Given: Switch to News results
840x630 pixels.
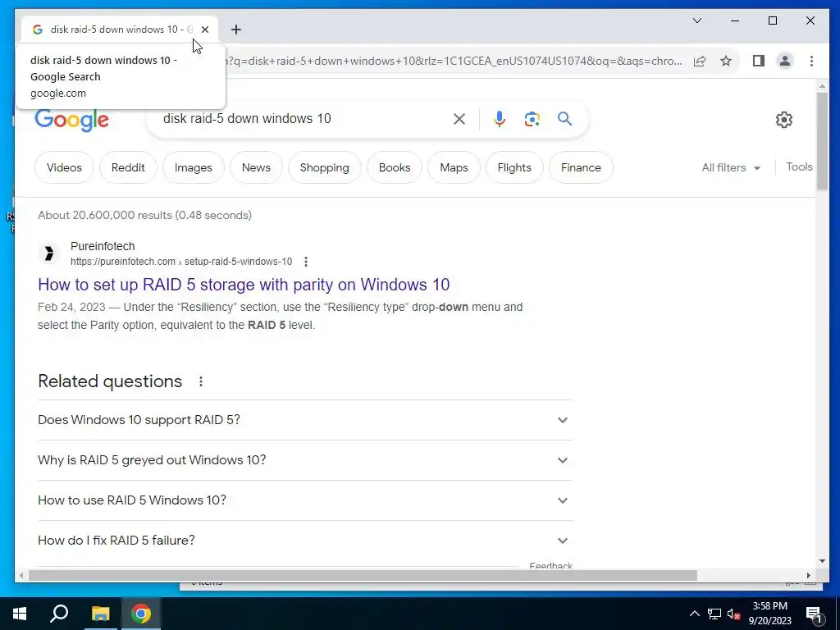Looking at the screenshot, I should 256,167.
